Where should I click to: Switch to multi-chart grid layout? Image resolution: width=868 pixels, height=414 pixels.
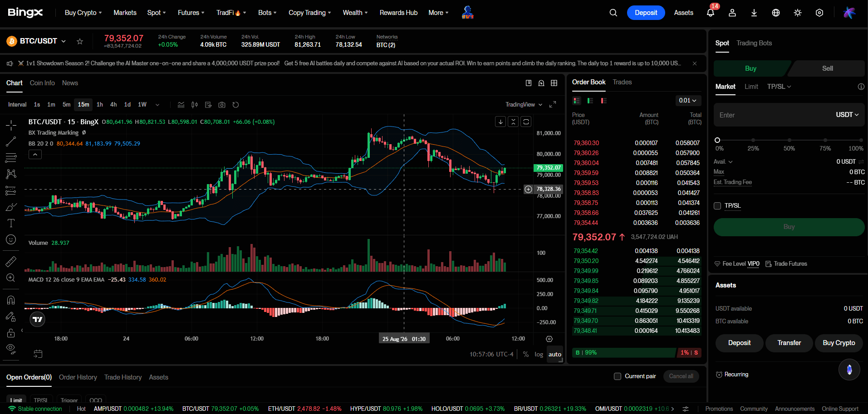pyautogui.click(x=554, y=83)
